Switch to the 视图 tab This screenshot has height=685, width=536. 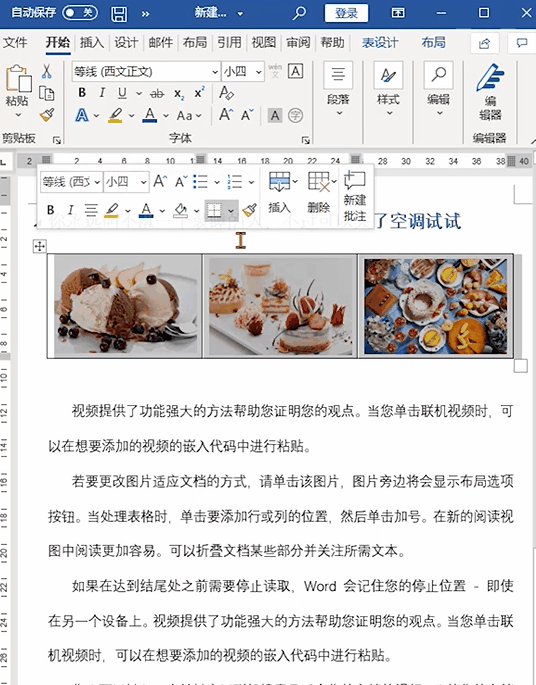point(263,42)
